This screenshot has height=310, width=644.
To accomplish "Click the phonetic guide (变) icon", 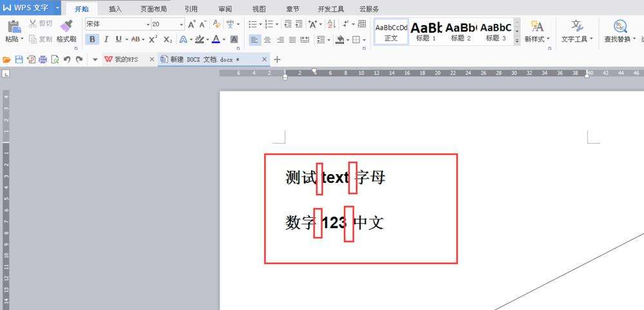I will pyautogui.click(x=231, y=24).
